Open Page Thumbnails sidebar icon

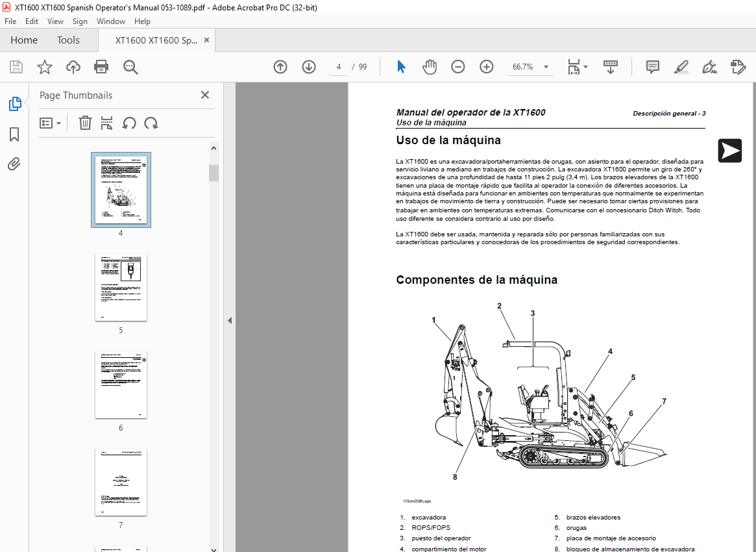[x=14, y=104]
